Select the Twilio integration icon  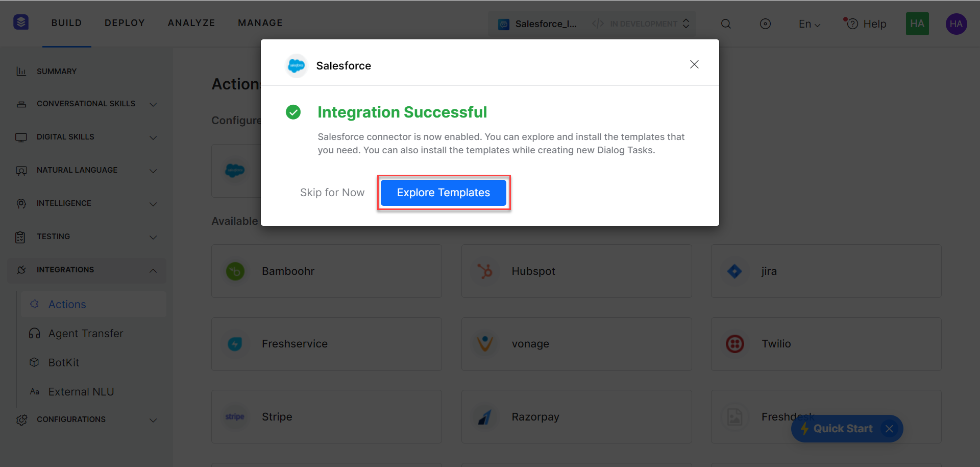coord(734,344)
